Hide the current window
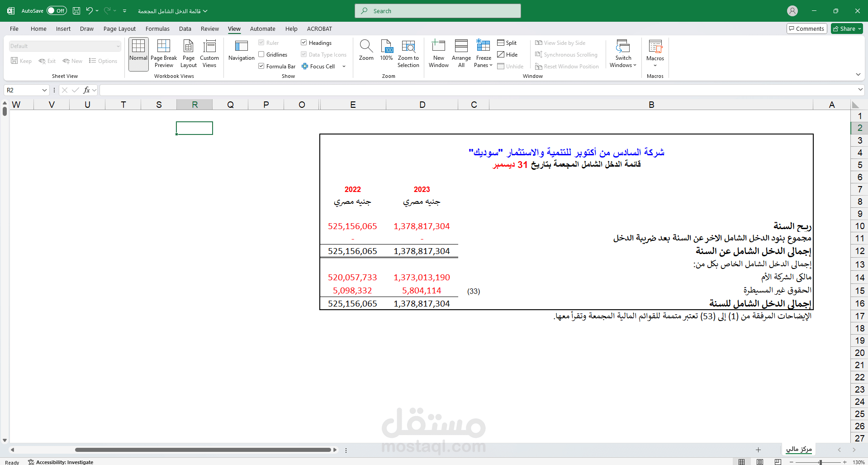This screenshot has height=465, width=868. 508,54
